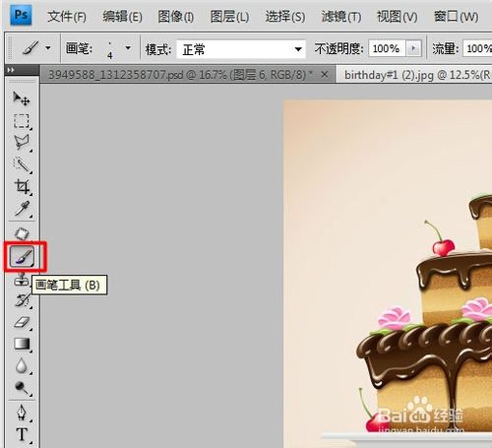Click the opacity 100% input field
This screenshot has width=492, height=448.
[387, 48]
